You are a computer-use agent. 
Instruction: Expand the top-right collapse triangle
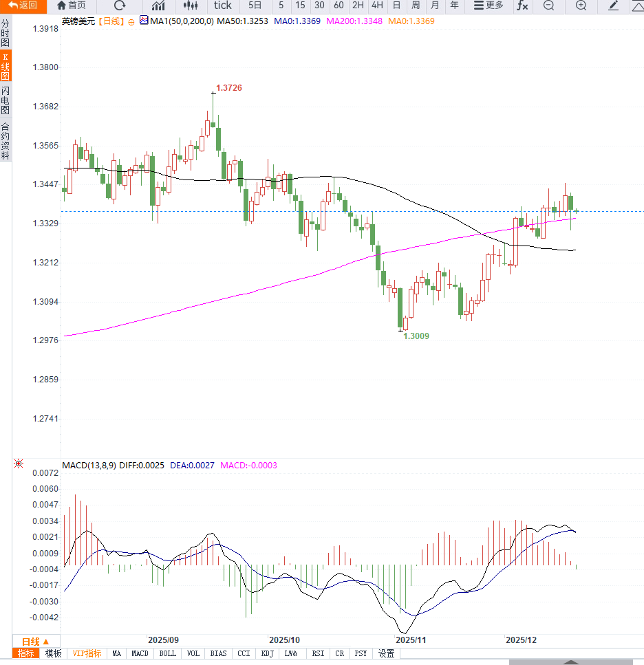637,6
